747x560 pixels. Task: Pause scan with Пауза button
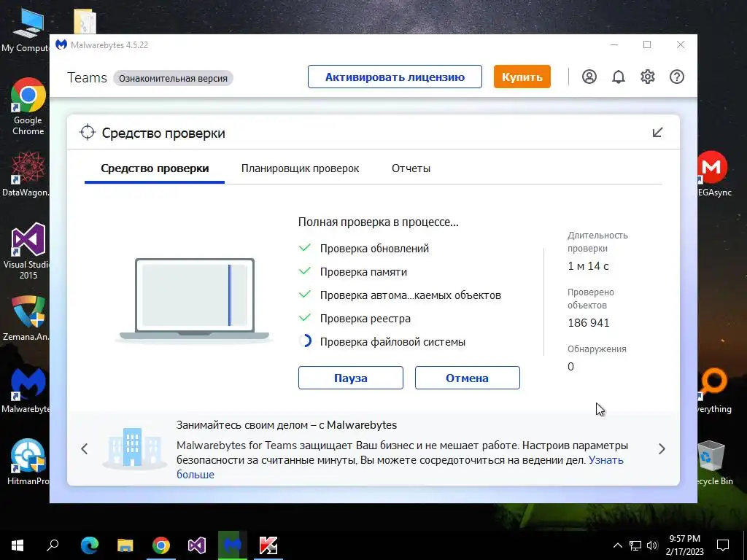coord(351,378)
